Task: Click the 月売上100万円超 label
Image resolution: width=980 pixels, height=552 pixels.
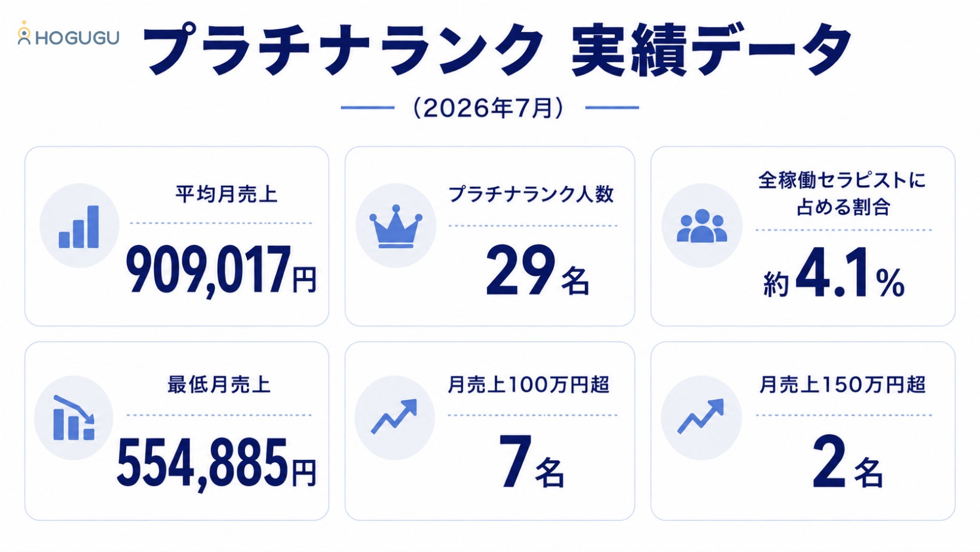Action: [x=529, y=384]
